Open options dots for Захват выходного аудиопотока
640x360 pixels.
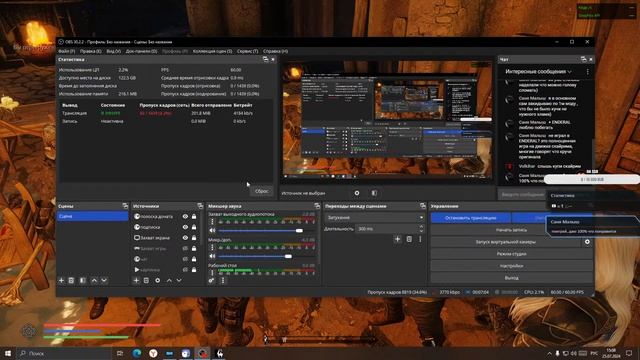click(212, 222)
